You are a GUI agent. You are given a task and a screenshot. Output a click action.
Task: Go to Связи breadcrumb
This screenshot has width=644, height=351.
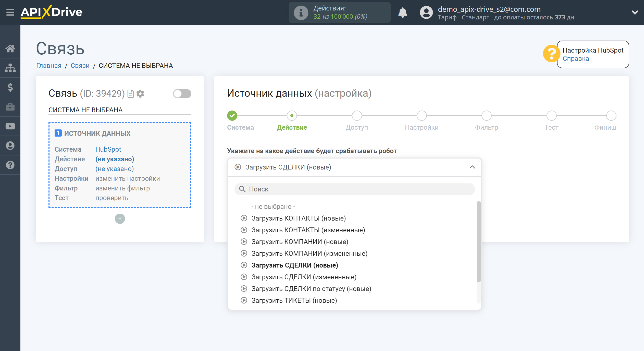coord(80,66)
